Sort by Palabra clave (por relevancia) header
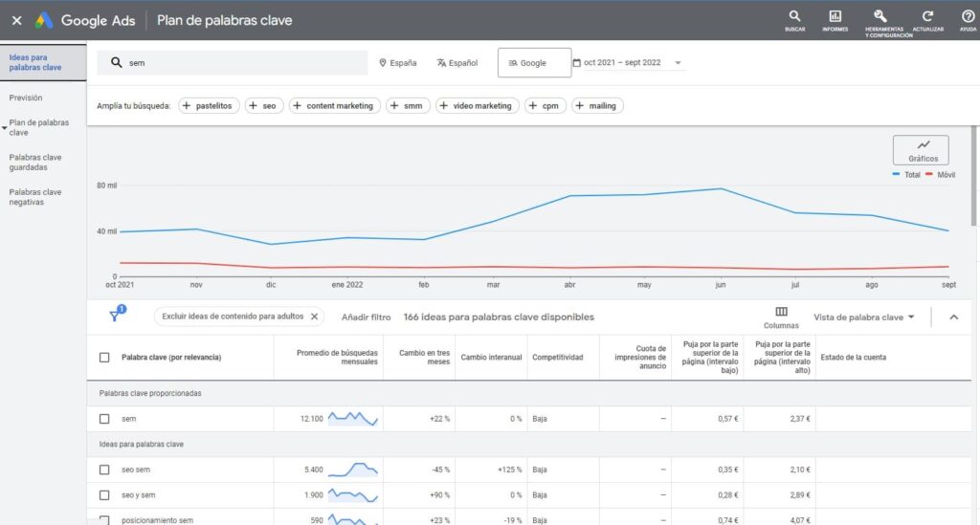Viewport: 980px width, 525px height. pyautogui.click(x=171, y=358)
